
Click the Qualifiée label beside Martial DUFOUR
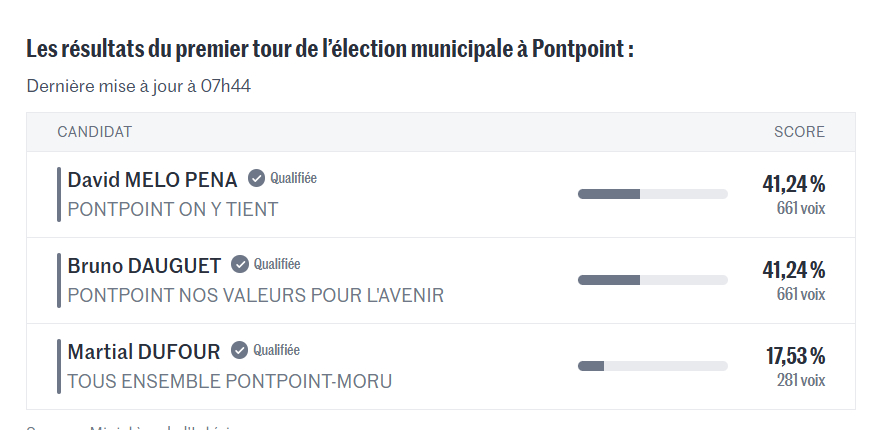[277, 350]
